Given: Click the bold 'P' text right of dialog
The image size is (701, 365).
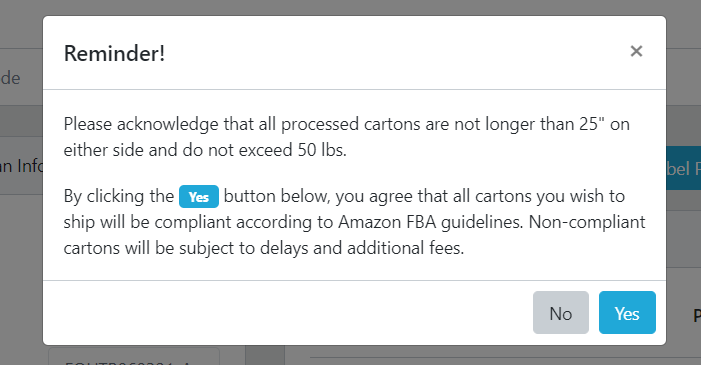Looking at the screenshot, I should point(697,316).
